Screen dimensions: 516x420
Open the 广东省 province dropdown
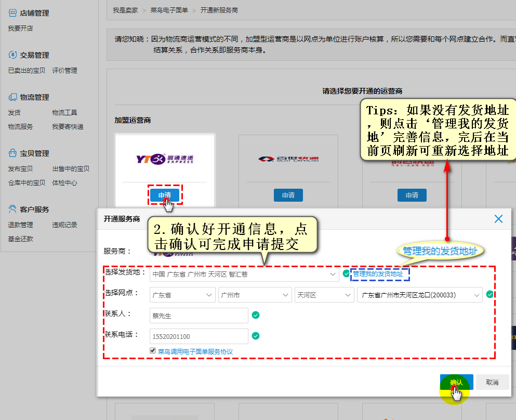click(x=182, y=295)
